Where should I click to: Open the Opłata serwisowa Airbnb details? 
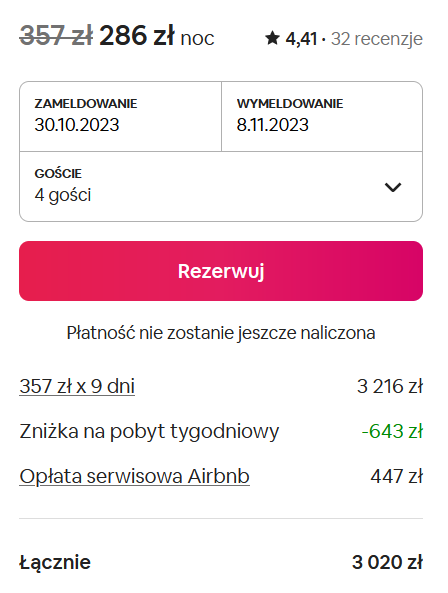point(135,476)
